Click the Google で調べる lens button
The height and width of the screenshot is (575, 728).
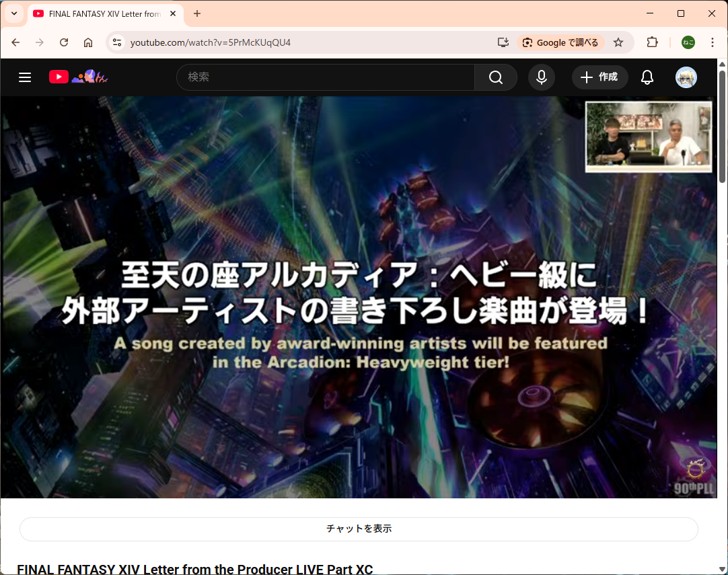[x=560, y=42]
